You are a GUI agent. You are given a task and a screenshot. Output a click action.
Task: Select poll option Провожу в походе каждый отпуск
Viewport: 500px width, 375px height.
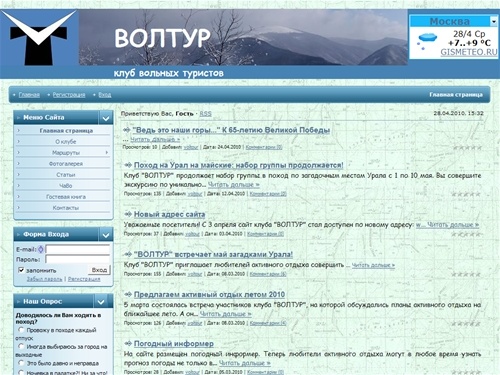21,330
